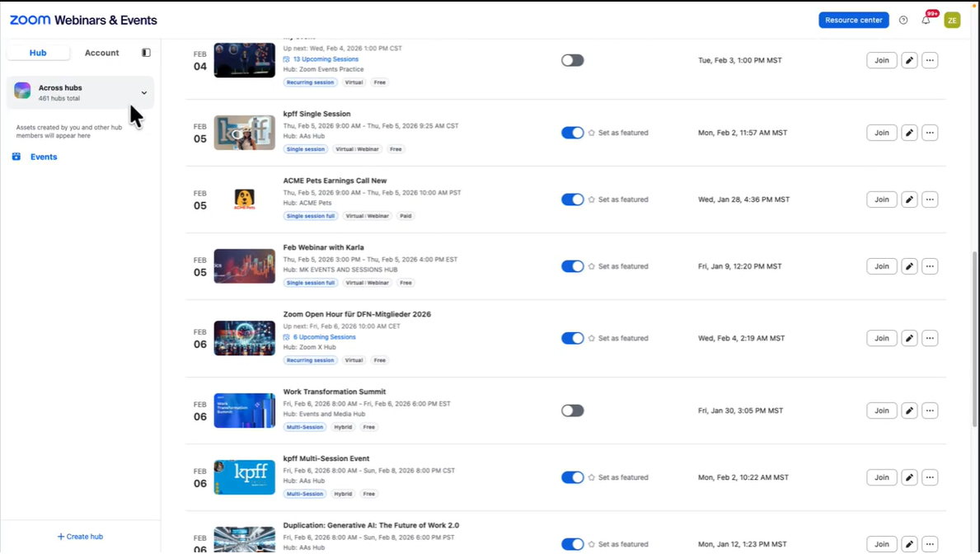Switch to the Account tab
This screenshot has height=554, width=980.
coord(102,53)
